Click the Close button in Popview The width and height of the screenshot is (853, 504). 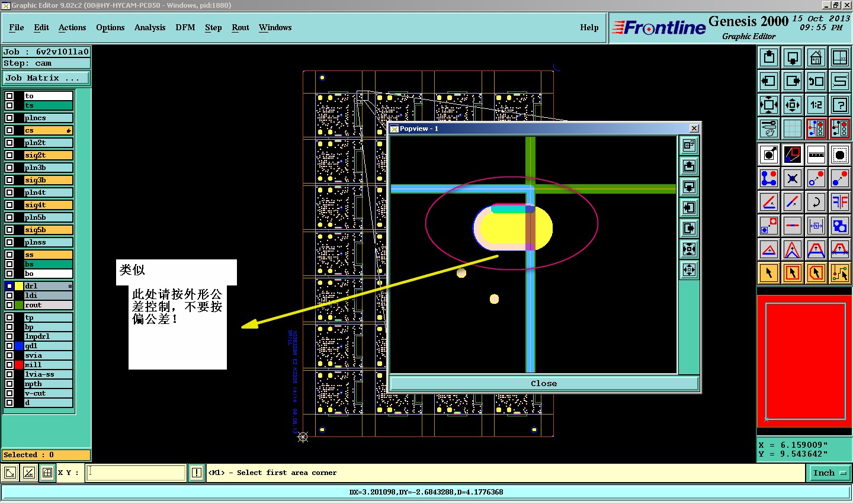[x=544, y=383]
